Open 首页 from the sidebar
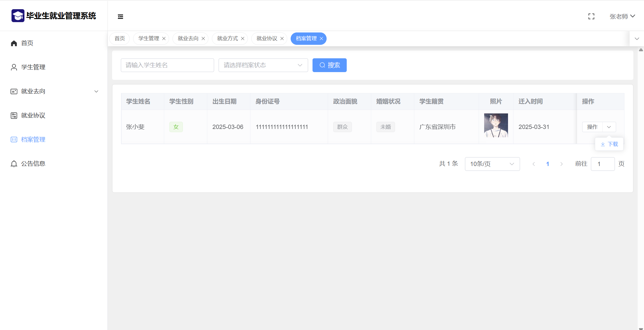The height and width of the screenshot is (330, 644). [27, 43]
